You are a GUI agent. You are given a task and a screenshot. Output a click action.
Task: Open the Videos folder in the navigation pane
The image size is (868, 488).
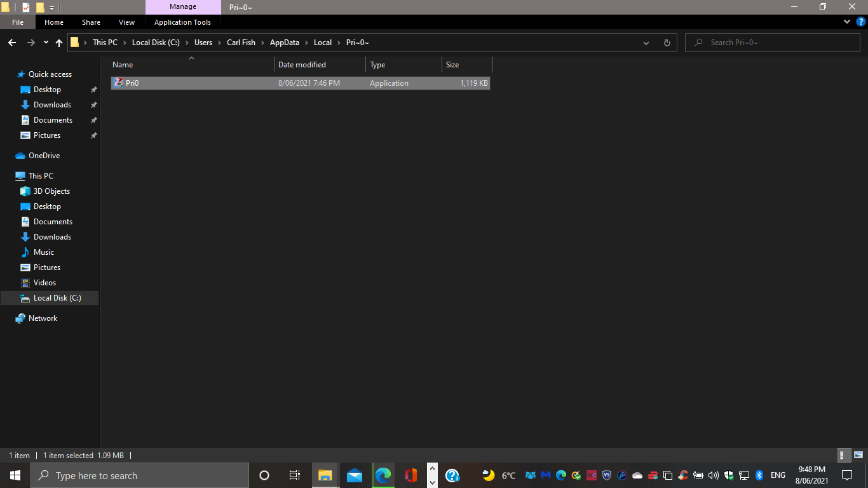point(44,283)
